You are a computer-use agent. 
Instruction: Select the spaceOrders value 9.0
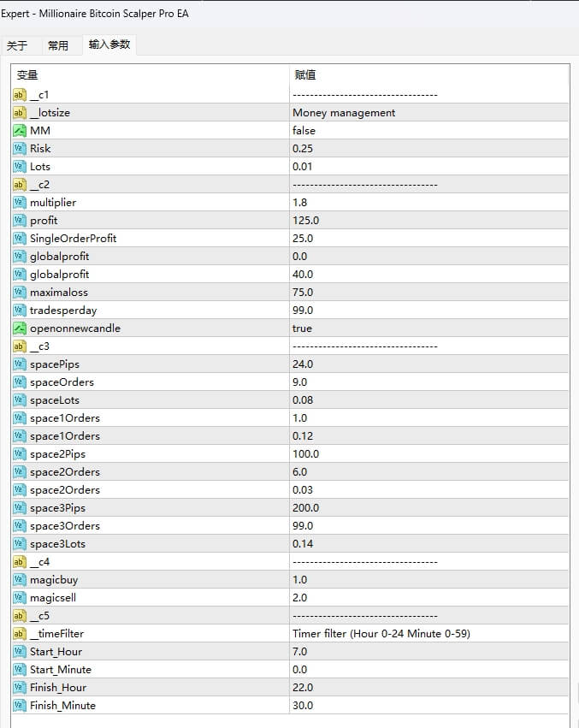tap(429, 382)
